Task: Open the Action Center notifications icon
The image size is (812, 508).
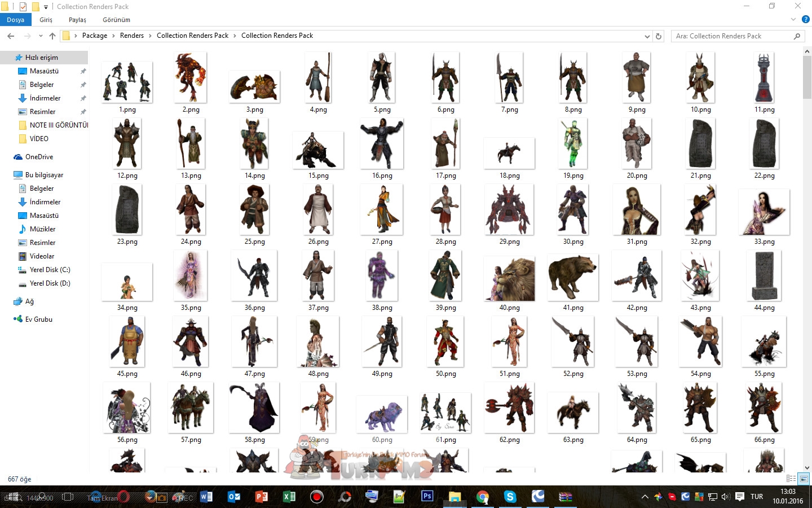Action: [x=740, y=497]
